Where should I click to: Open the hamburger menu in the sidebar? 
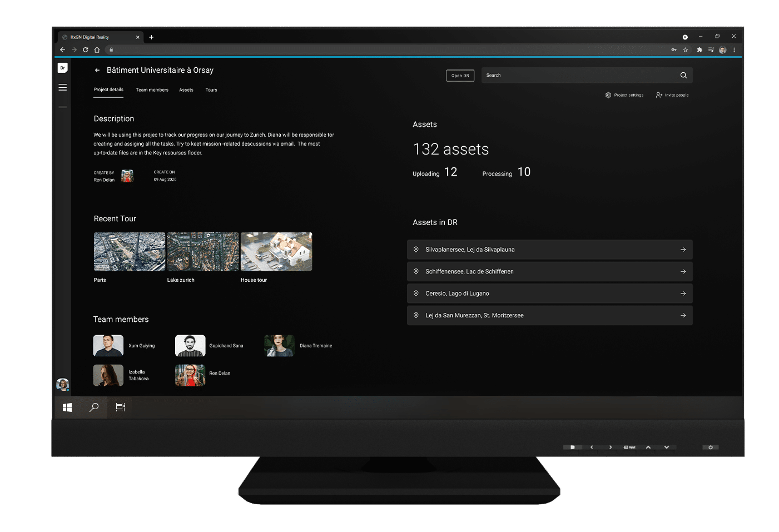(x=63, y=87)
